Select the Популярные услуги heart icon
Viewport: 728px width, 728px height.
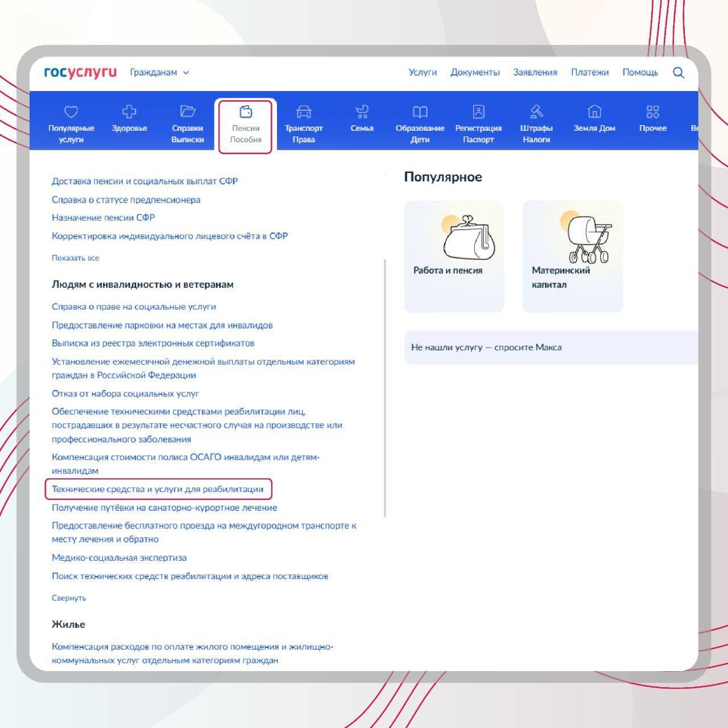tap(71, 111)
